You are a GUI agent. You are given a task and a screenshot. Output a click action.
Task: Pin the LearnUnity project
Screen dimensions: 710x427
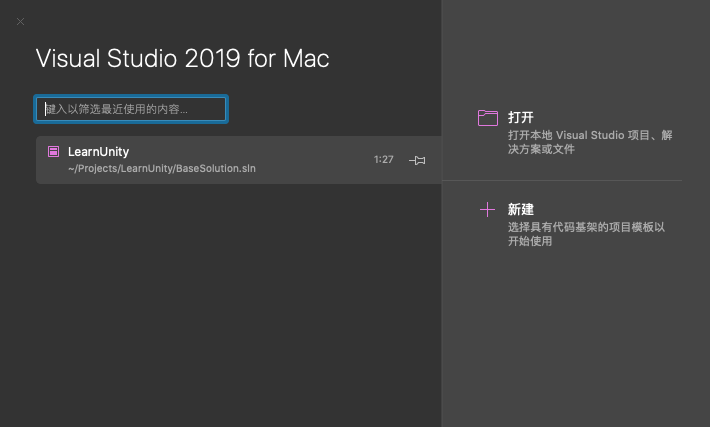click(x=417, y=160)
